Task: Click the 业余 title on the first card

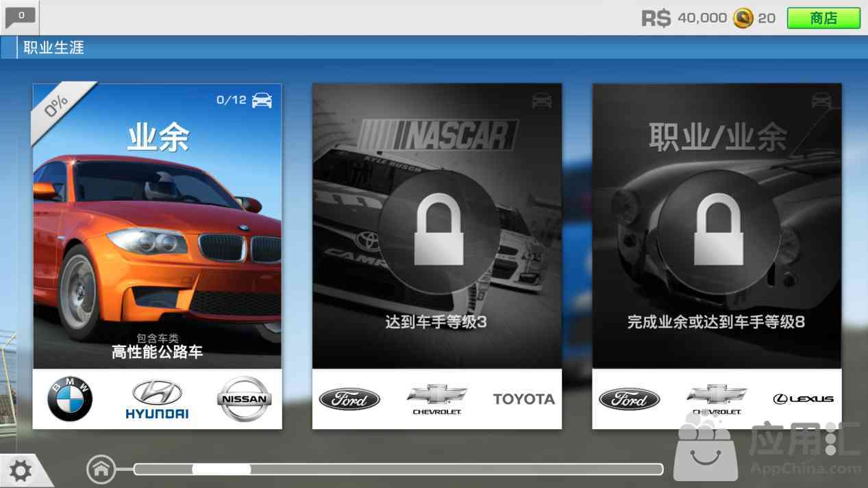Action: click(158, 138)
